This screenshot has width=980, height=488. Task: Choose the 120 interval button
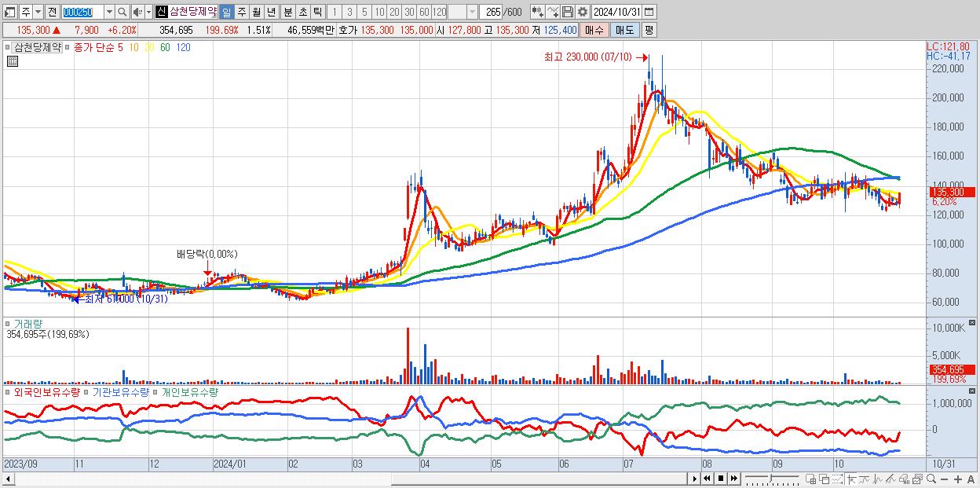pos(440,12)
